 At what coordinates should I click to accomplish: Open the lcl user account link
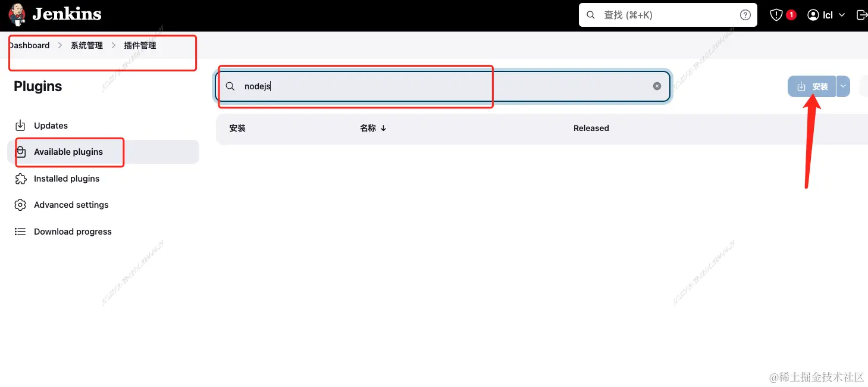[x=827, y=15]
